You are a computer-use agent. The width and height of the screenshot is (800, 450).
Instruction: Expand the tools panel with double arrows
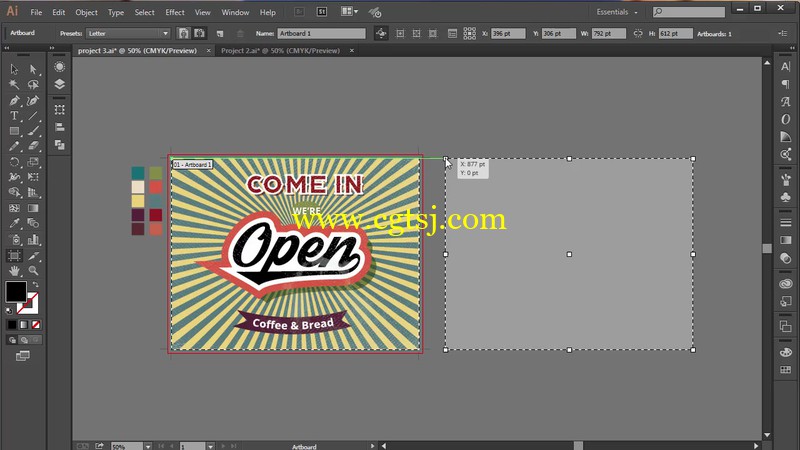click(7, 48)
